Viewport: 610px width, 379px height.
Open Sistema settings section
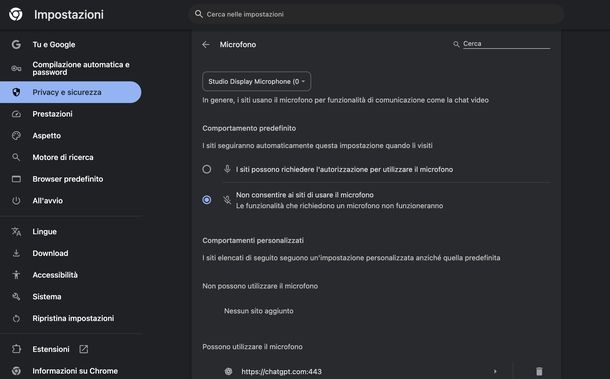coord(71,297)
